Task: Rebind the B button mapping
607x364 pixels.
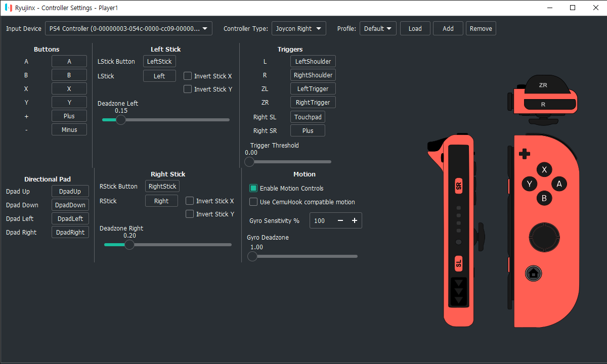Action: [69, 75]
